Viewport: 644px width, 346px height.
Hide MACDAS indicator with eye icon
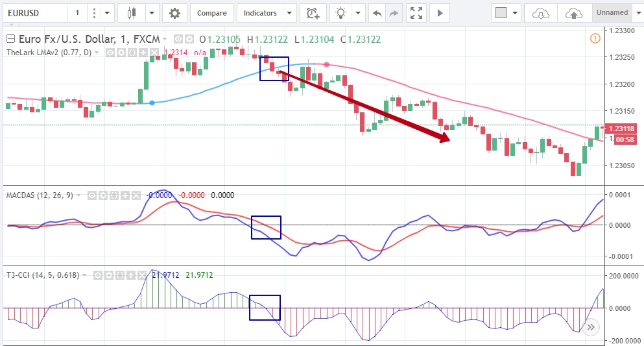click(92, 195)
